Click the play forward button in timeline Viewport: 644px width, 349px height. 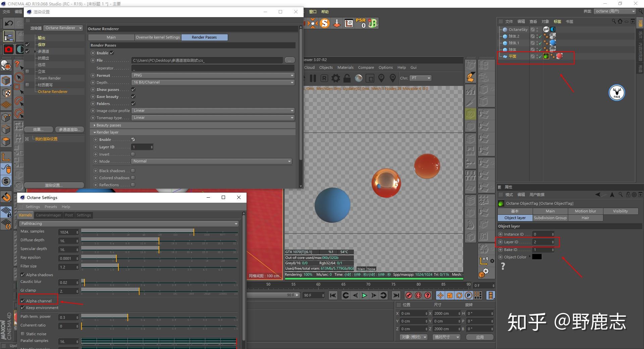(364, 295)
